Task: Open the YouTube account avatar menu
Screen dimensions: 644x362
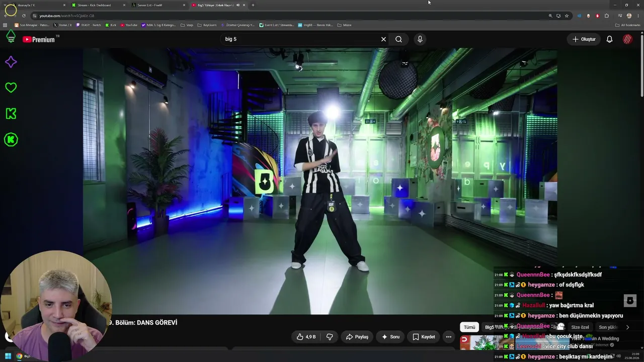Action: point(627,39)
